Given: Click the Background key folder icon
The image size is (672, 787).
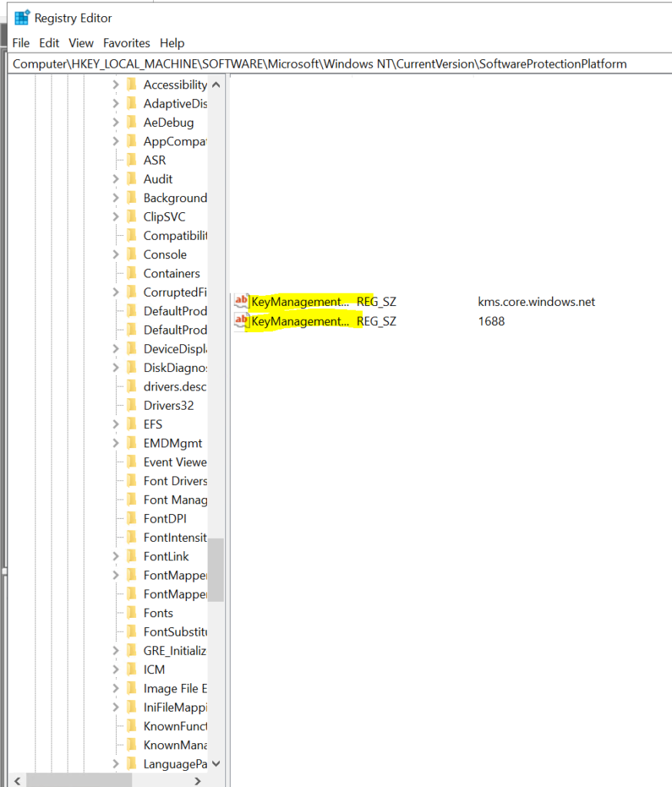Looking at the screenshot, I should tap(131, 198).
